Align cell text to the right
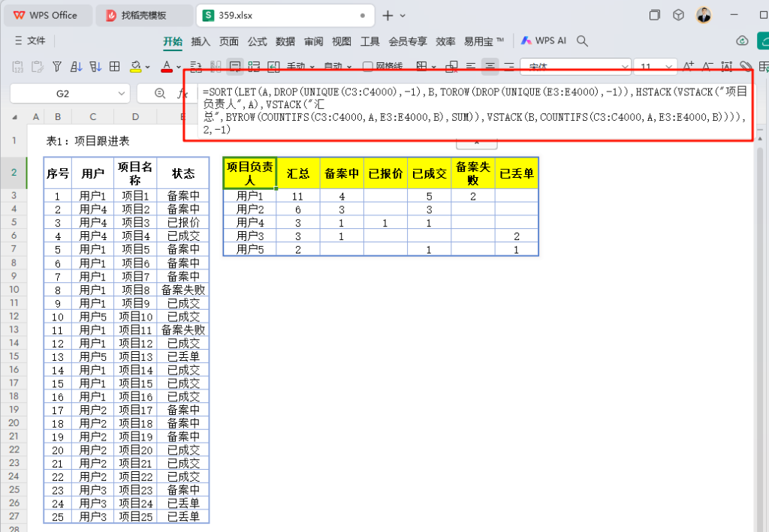Screen dimensions: 769x532 click(x=509, y=66)
